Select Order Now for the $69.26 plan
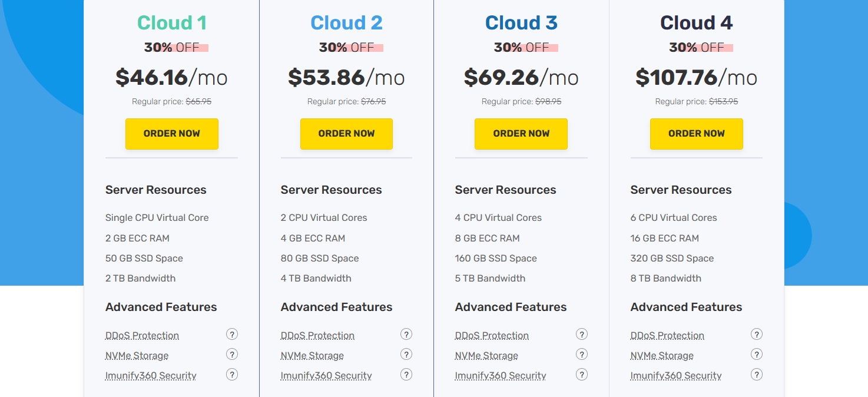 521,134
